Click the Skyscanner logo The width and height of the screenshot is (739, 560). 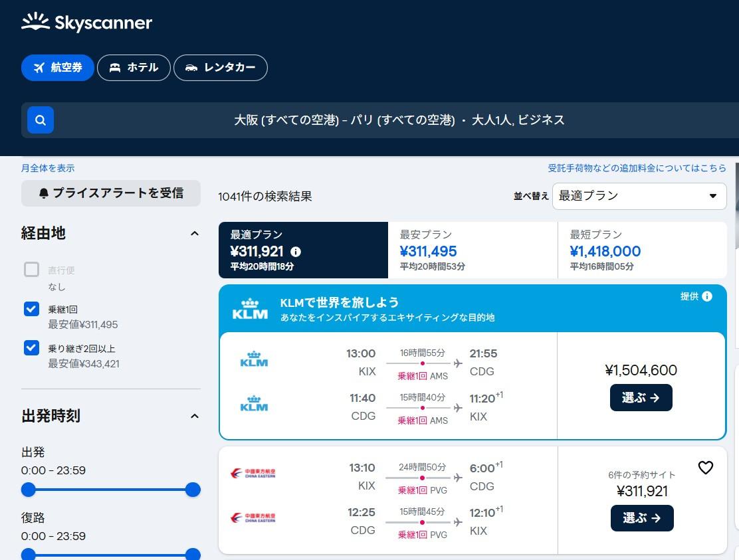pos(86,23)
